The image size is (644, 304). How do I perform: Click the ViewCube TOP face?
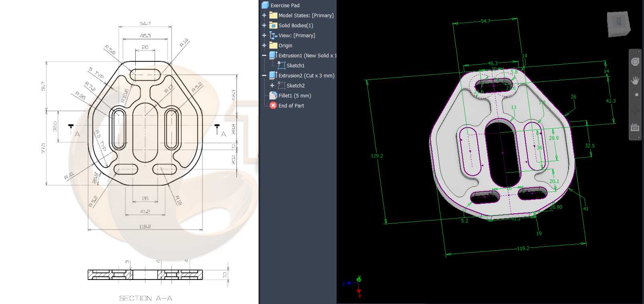618,22
